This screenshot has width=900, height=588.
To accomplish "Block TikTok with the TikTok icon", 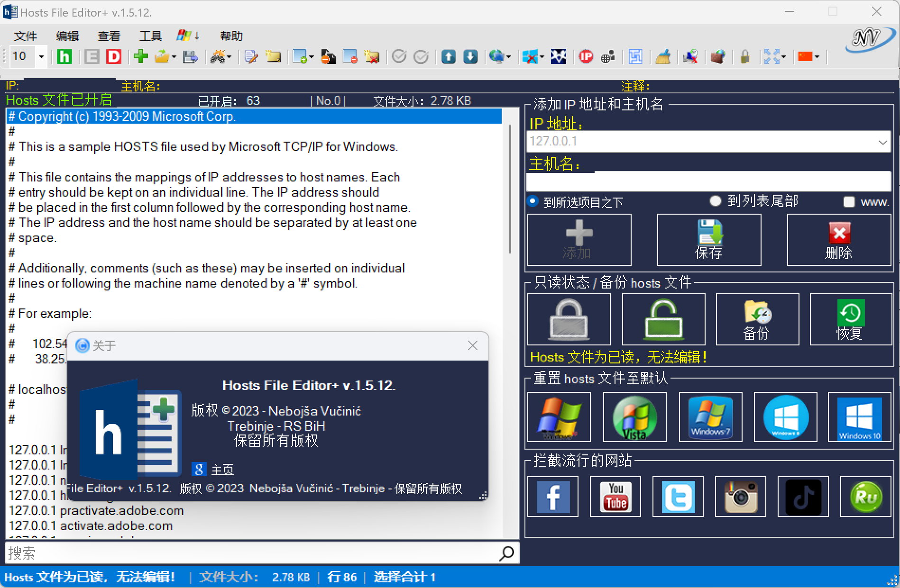I will pos(803,497).
